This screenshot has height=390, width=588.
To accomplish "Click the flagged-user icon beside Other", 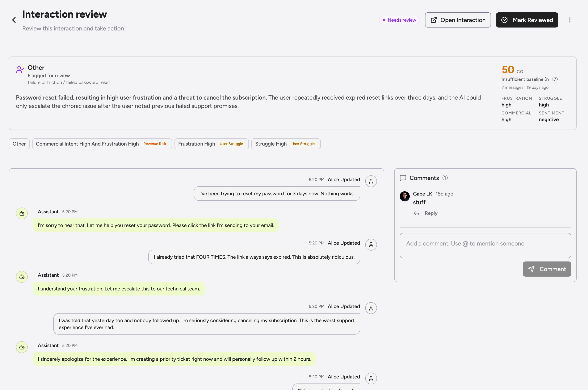I will pos(20,69).
